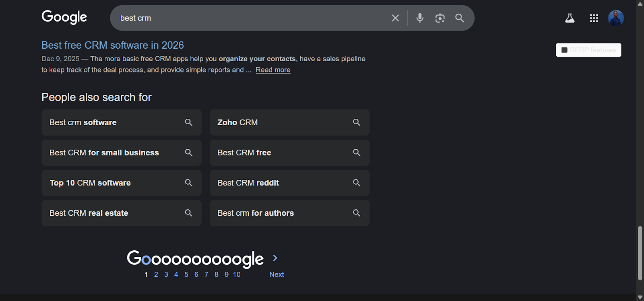This screenshot has height=301, width=644.
Task: Open search by image camera icon
Action: pos(440,18)
